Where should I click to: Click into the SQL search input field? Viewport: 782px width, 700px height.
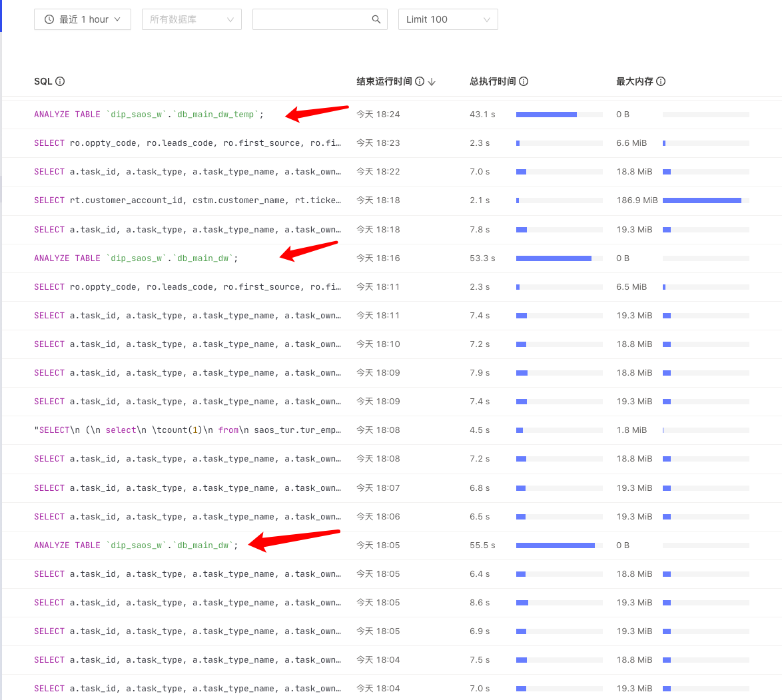[x=310, y=19]
